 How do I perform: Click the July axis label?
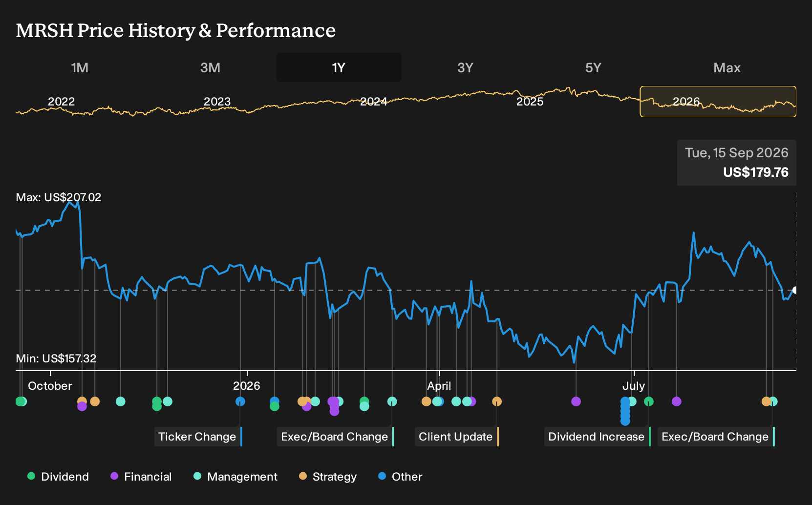pyautogui.click(x=634, y=386)
